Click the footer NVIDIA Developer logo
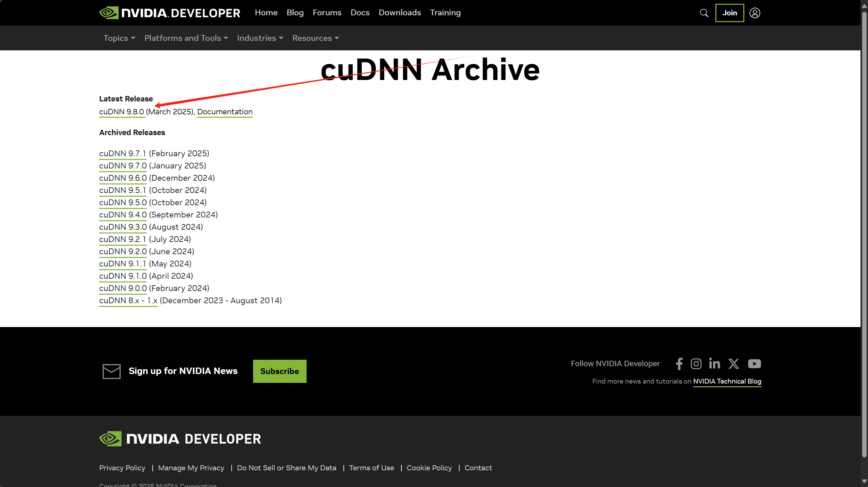Viewport: 868px width, 487px height. pyautogui.click(x=180, y=439)
